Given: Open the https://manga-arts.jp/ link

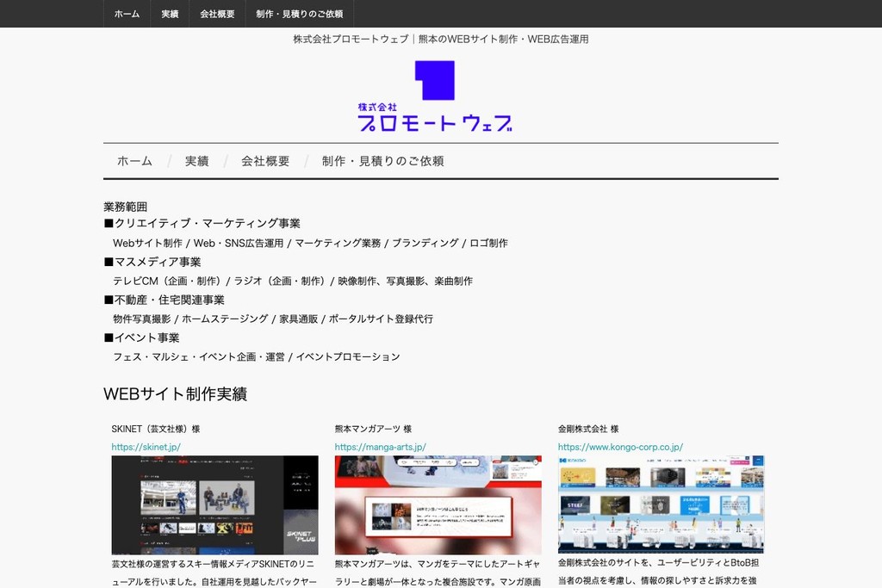Looking at the screenshot, I should [x=380, y=447].
